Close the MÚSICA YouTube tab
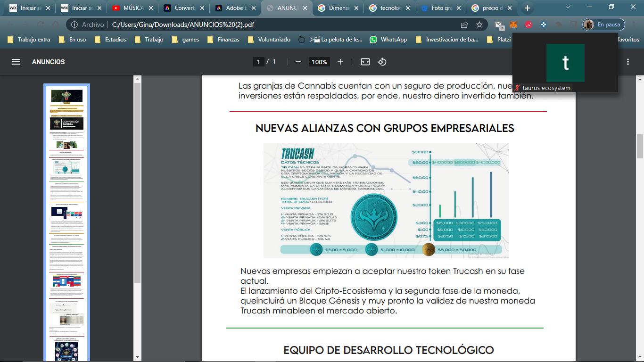This screenshot has width=644, height=362. (150, 8)
